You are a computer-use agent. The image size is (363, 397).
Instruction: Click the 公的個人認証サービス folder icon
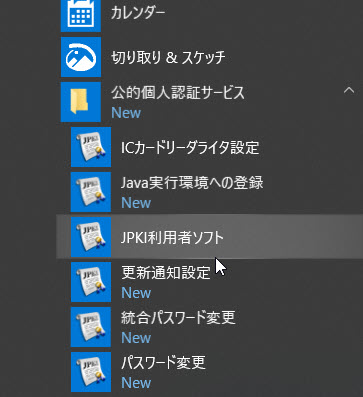81,102
